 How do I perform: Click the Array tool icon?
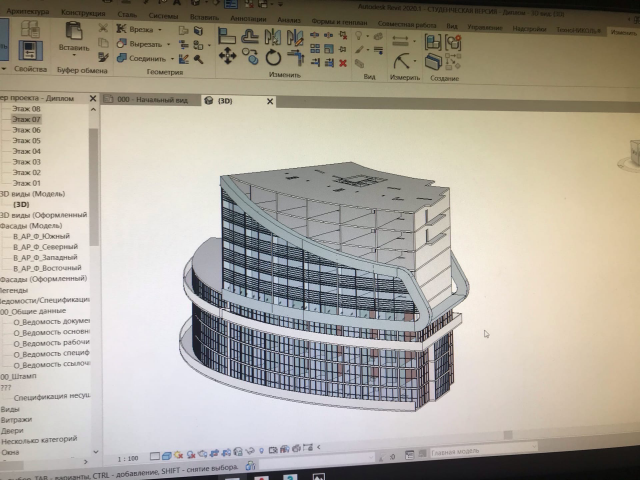click(315, 49)
